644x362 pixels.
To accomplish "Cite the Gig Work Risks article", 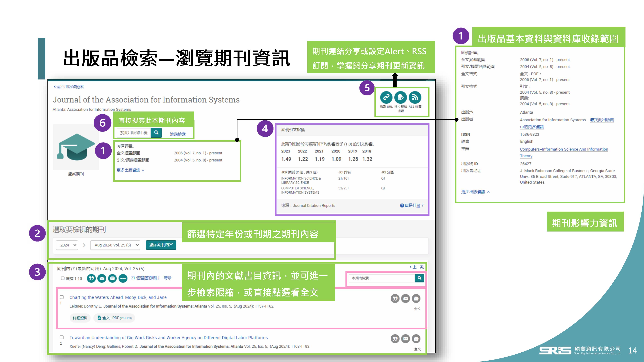I will tap(395, 339).
